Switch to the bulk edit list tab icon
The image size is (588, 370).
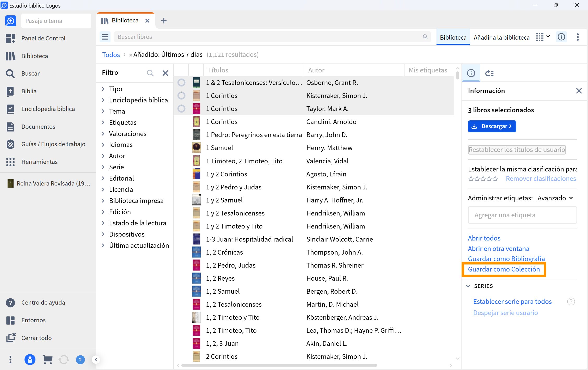point(489,73)
